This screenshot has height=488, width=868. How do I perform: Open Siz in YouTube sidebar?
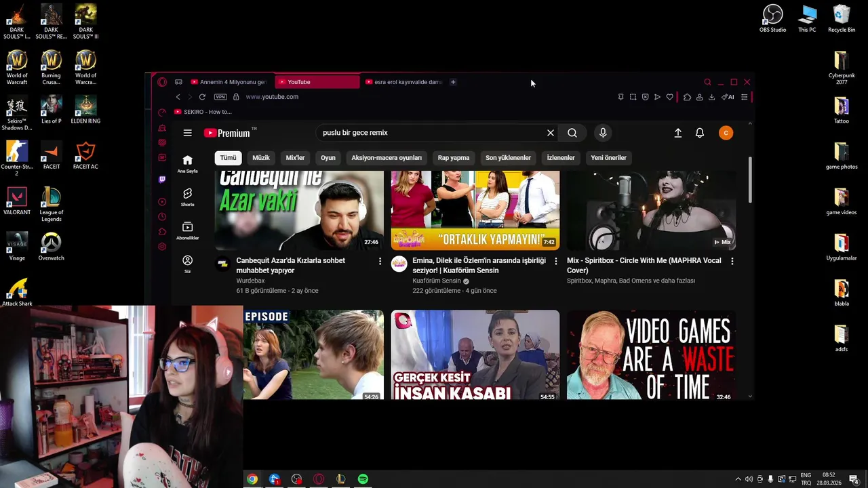(x=188, y=264)
